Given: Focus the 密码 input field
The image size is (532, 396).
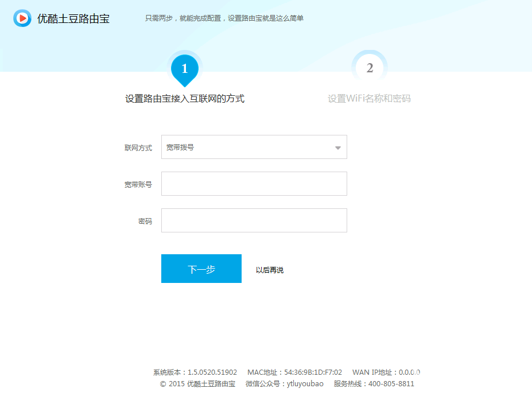Looking at the screenshot, I should pos(254,220).
